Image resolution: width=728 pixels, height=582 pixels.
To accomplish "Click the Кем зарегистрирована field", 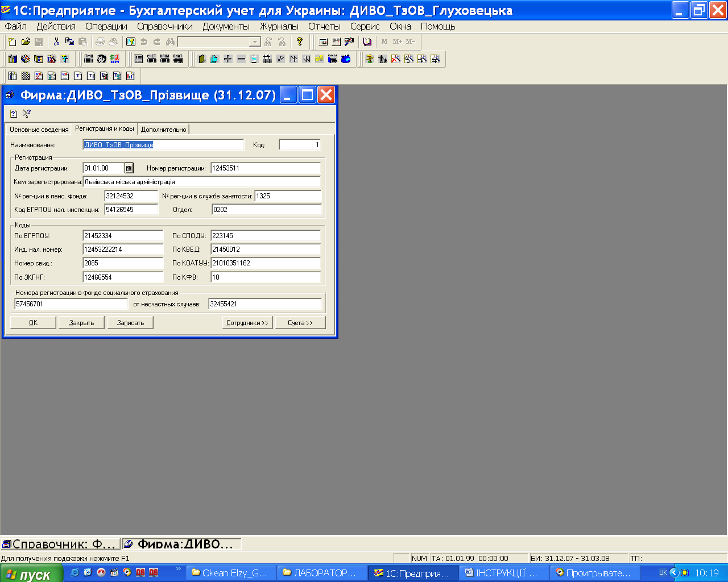I will (202, 182).
